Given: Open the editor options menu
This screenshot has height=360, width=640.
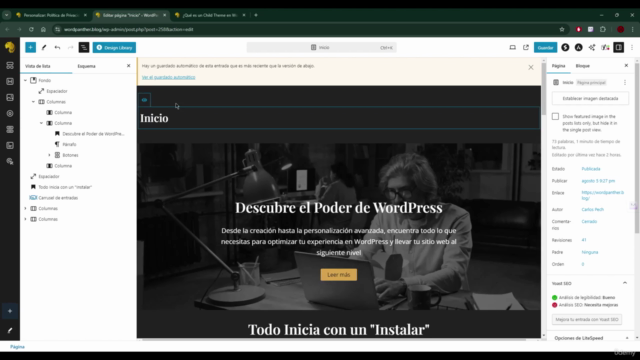Looking at the screenshot, I should 632,47.
